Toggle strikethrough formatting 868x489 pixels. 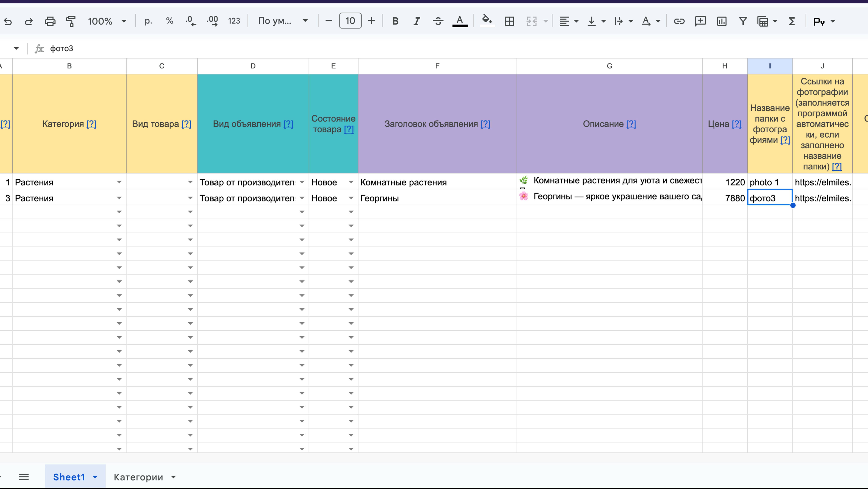(x=438, y=21)
